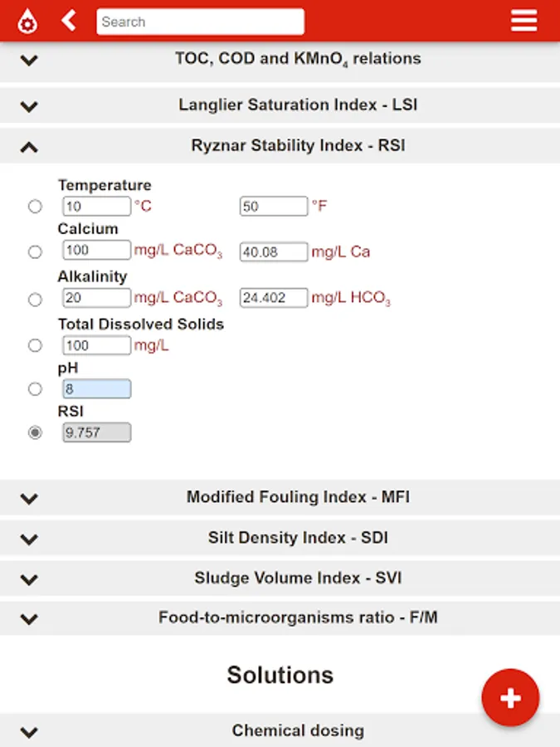Select the Alkalinity radio button
Image resolution: width=560 pixels, height=747 pixels.
[x=35, y=299]
